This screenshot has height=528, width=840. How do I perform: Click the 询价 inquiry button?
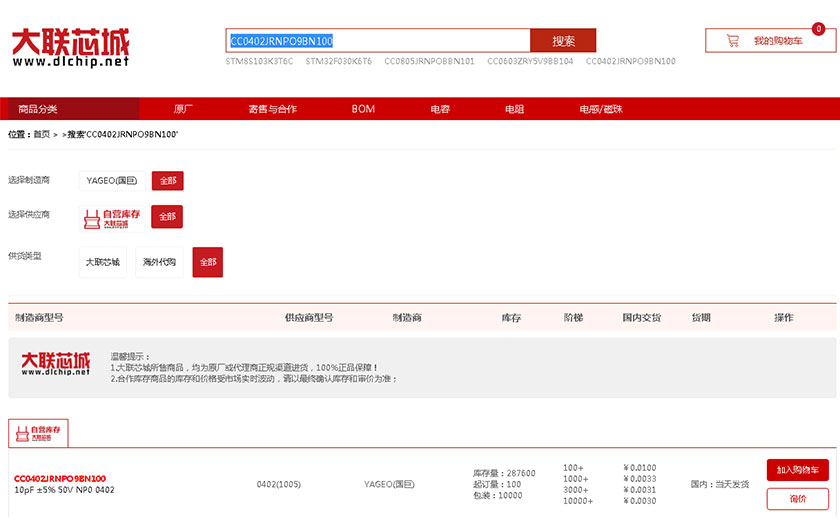coord(797,499)
